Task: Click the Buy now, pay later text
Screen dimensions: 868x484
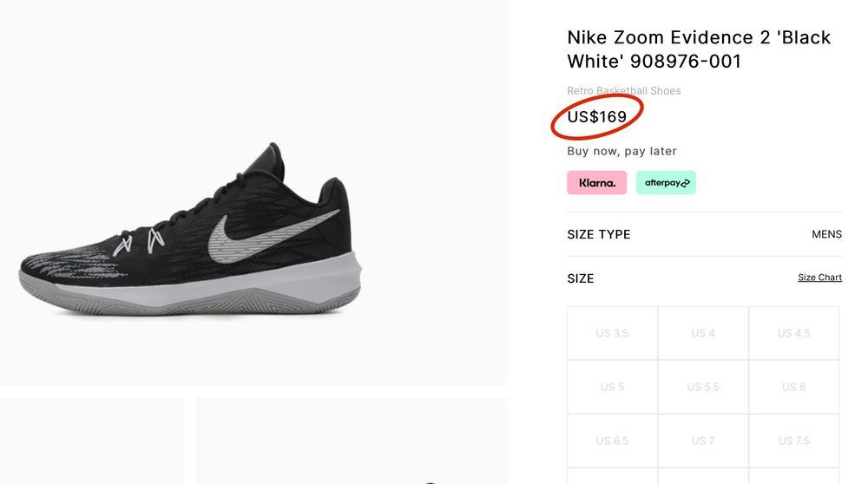Action: pos(621,151)
